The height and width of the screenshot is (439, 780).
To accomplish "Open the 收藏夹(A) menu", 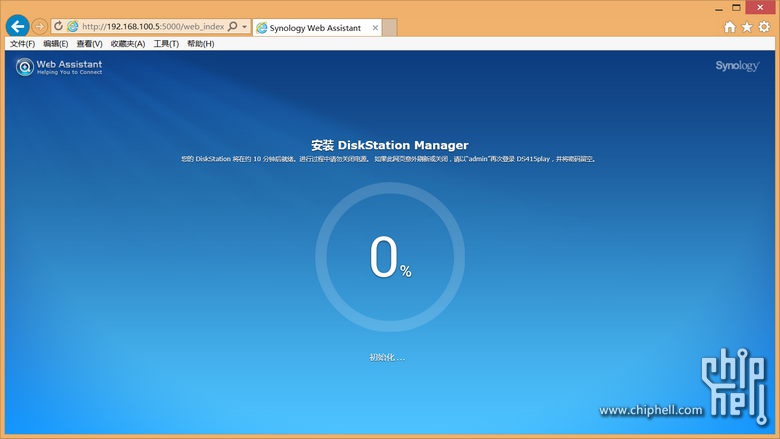I will [x=128, y=44].
